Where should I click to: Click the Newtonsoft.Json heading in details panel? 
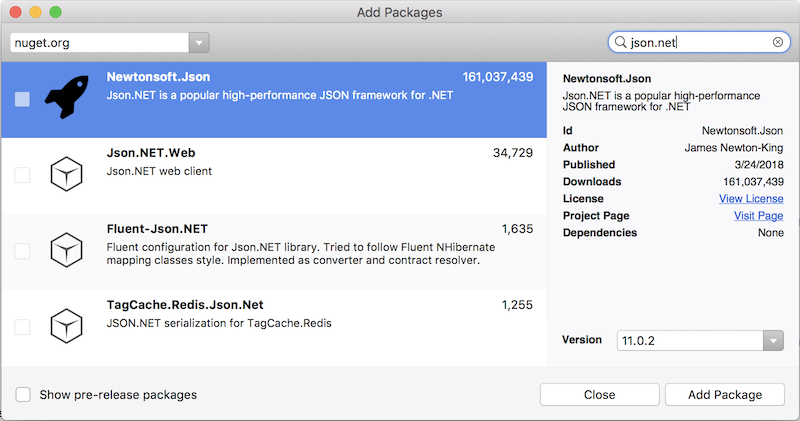click(607, 79)
